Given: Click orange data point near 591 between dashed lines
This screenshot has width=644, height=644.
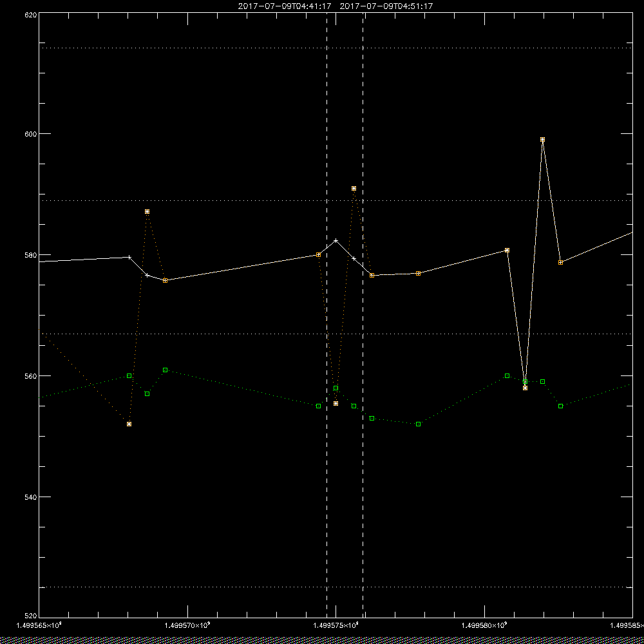Looking at the screenshot, I should point(354,189).
